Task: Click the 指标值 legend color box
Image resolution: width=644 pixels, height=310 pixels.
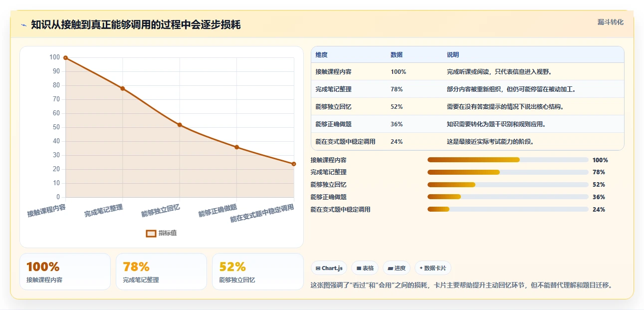Action: [151, 233]
